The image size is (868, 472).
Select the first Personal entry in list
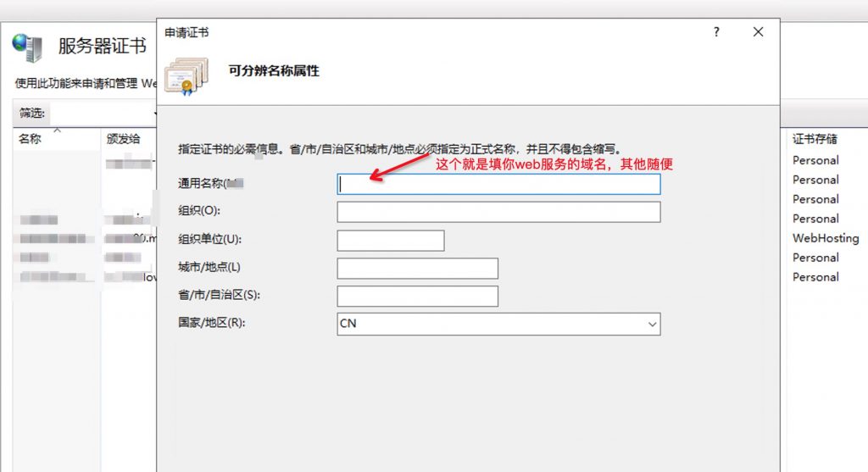(815, 160)
